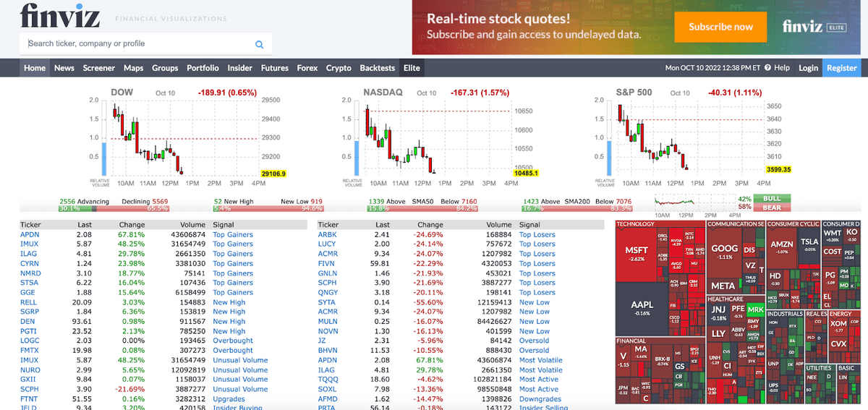Click the Register button

[x=842, y=68]
